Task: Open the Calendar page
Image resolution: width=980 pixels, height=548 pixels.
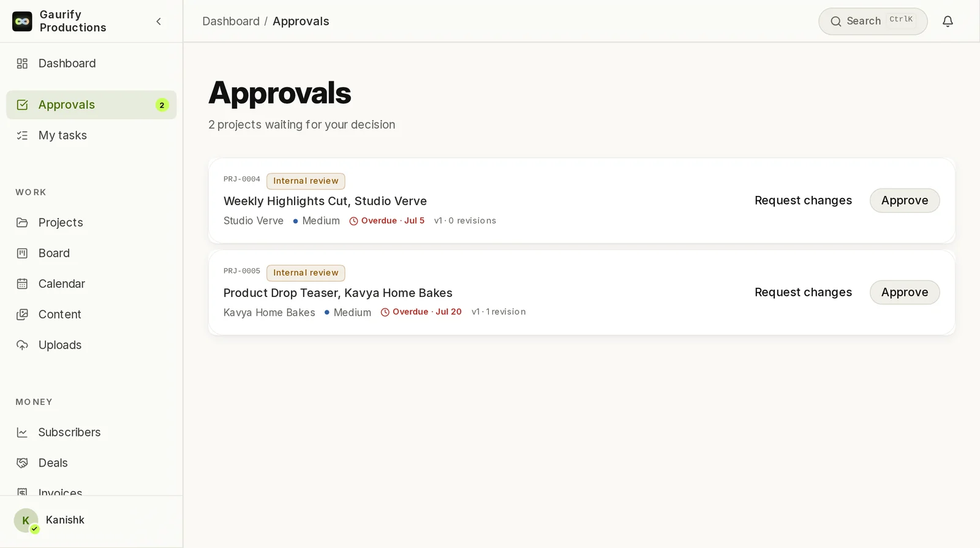Action: tap(91, 283)
